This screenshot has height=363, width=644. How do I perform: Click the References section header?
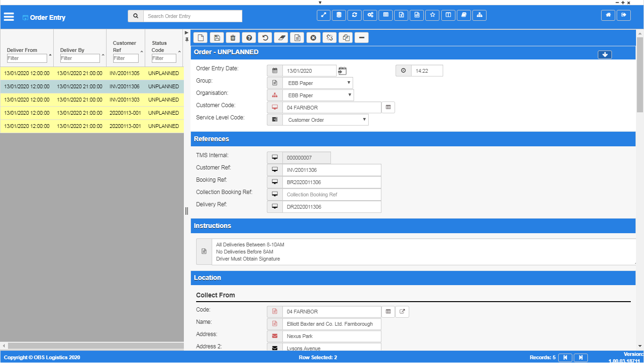click(413, 139)
